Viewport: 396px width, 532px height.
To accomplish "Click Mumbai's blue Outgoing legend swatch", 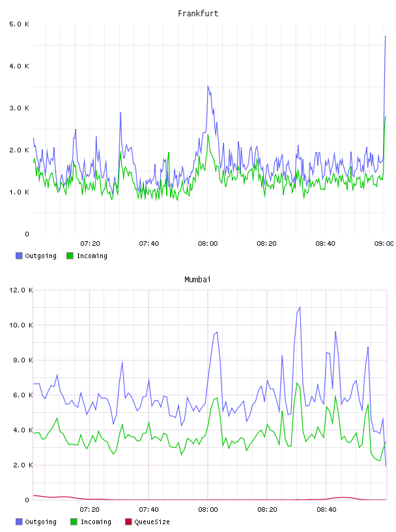I will click(19, 522).
